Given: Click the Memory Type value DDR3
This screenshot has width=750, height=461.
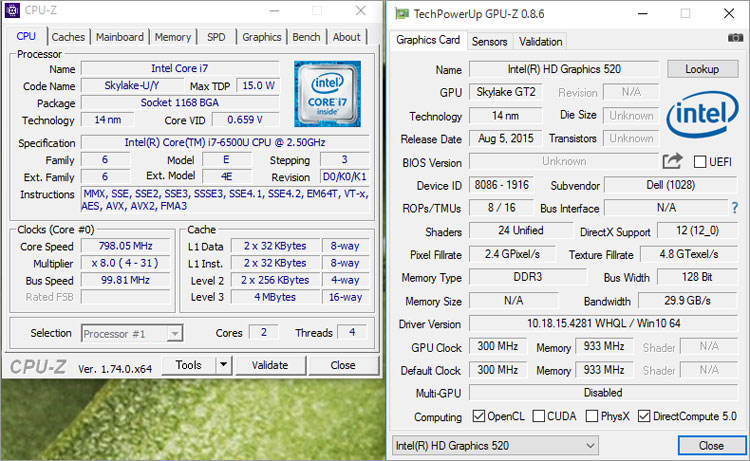Looking at the screenshot, I should coord(528,277).
